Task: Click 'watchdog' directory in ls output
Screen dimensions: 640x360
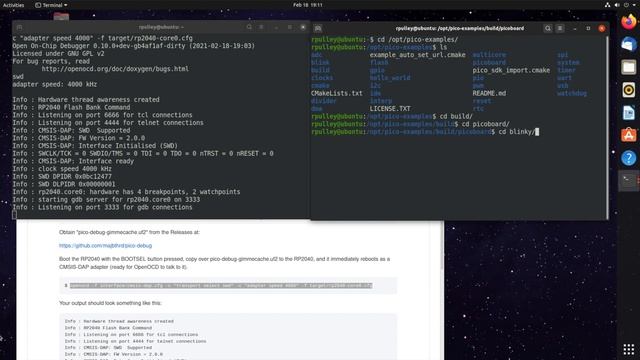Action: (x=571, y=93)
